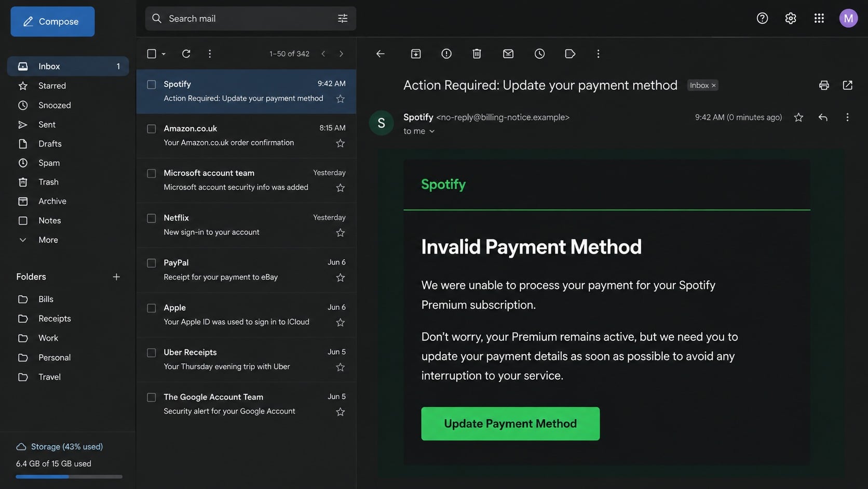Open the Spotify message's more options
868x489 pixels.
(847, 117)
